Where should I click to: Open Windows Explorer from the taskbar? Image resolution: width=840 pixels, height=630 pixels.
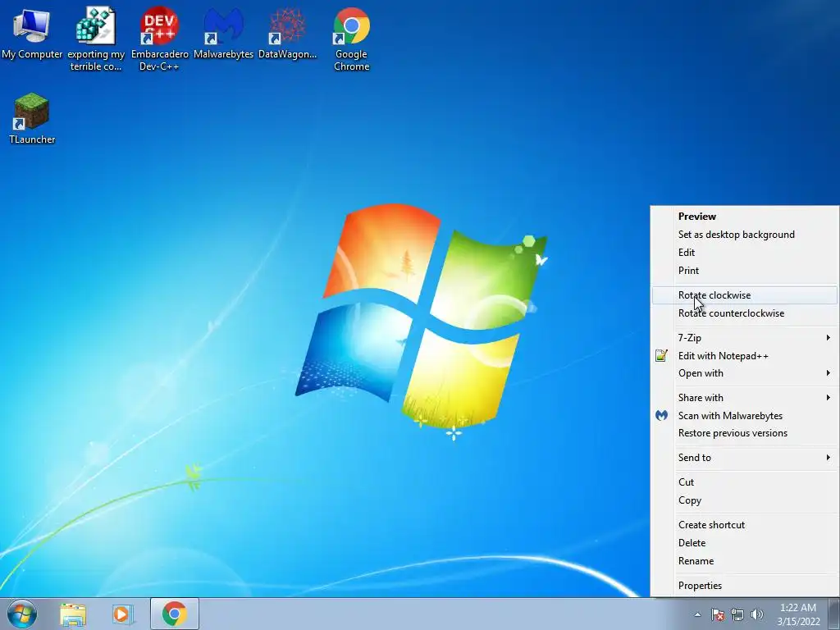click(73, 614)
